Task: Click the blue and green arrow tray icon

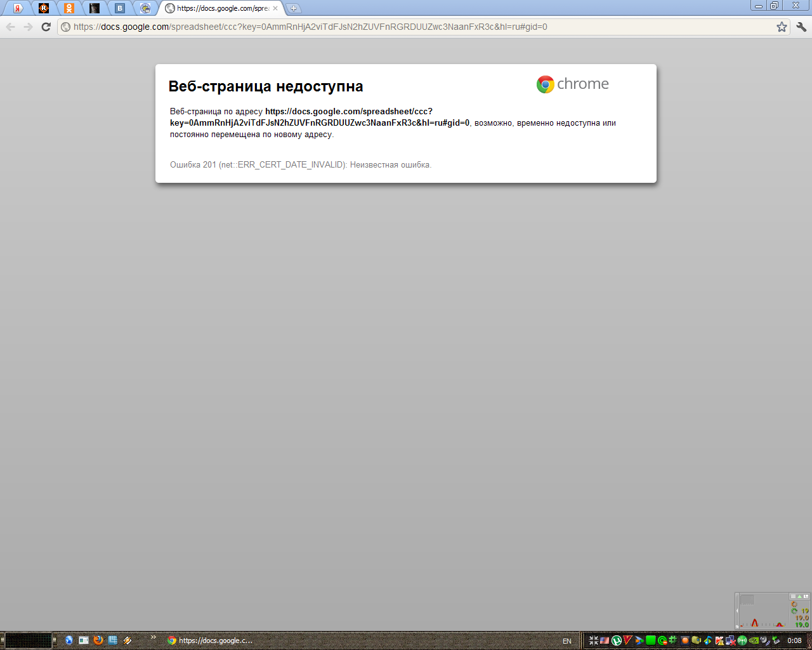Action: pyautogui.click(x=639, y=640)
